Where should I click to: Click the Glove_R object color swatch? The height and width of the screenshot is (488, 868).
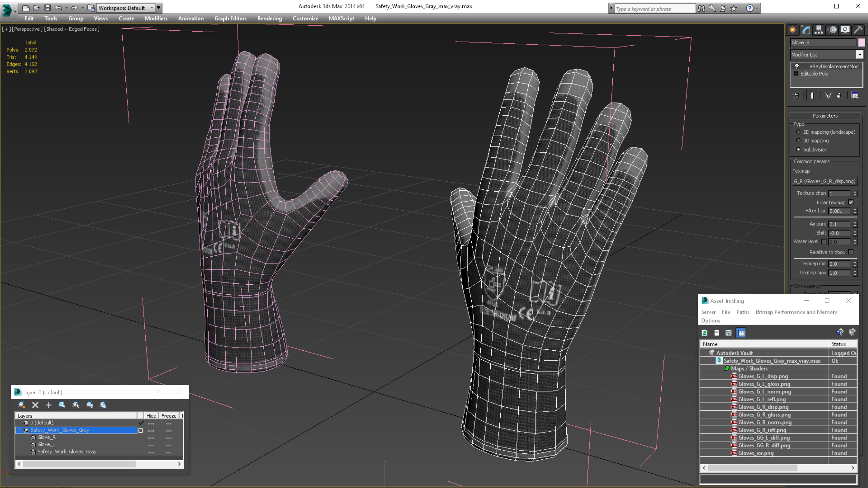coord(861,42)
